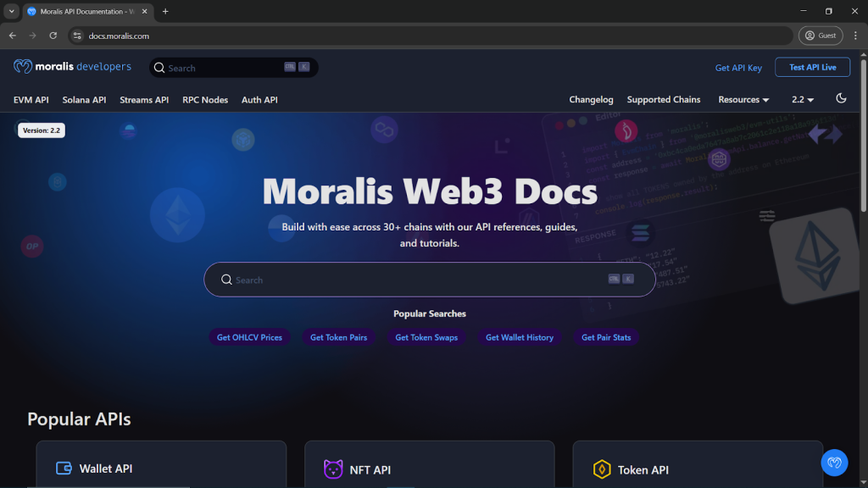The height and width of the screenshot is (488, 868).
Task: Focus the large hero Search field
Action: point(430,280)
